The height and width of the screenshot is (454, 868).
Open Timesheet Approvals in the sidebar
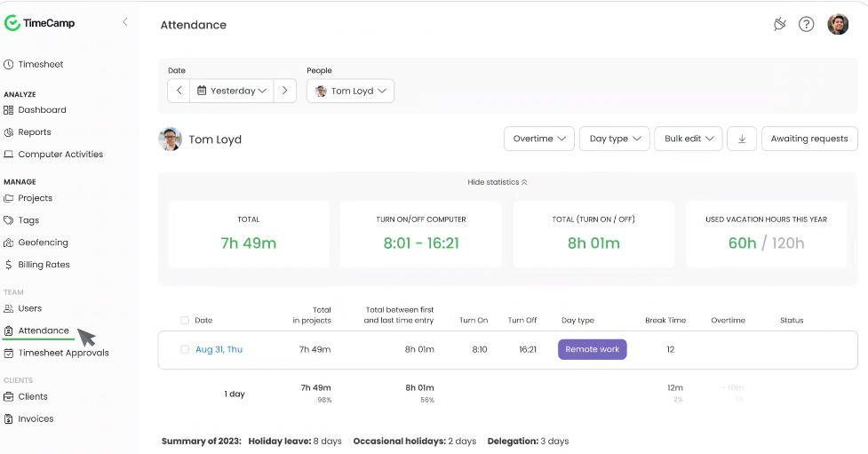tap(63, 353)
